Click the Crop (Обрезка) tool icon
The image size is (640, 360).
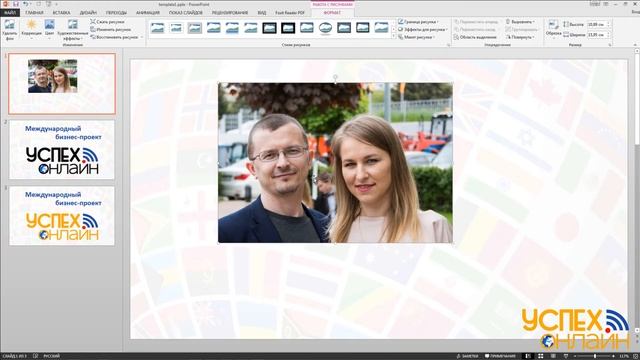pyautogui.click(x=553, y=24)
